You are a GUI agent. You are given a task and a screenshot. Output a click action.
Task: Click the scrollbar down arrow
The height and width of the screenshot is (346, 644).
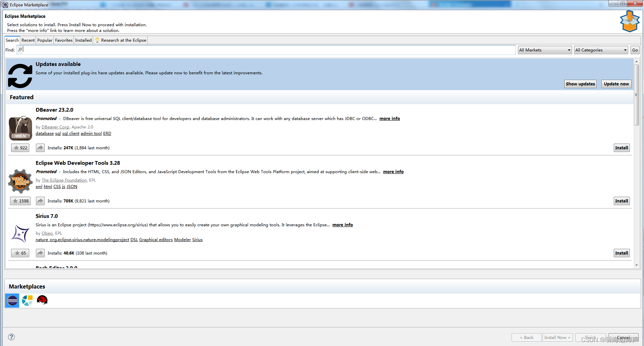[x=636, y=265]
